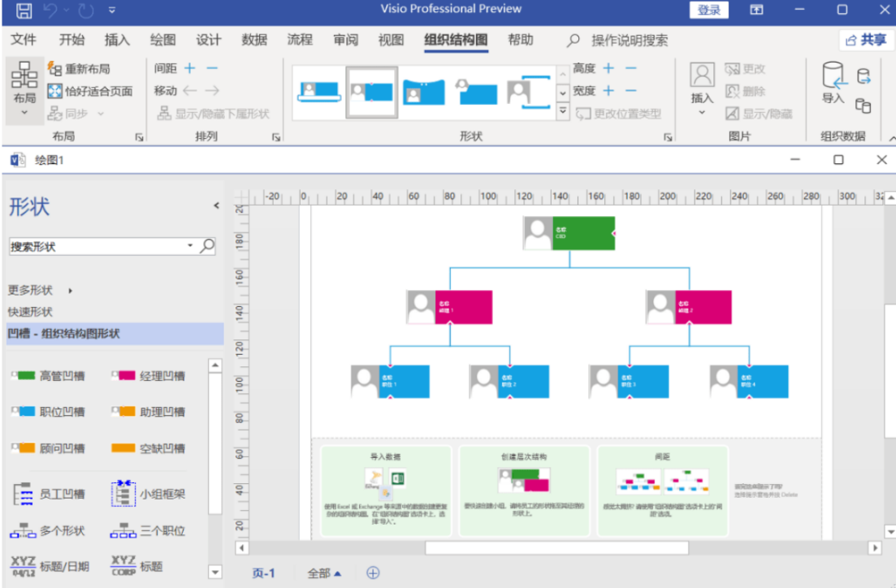The image size is (896, 588).
Task: Open the 文件 menu
Action: [24, 40]
